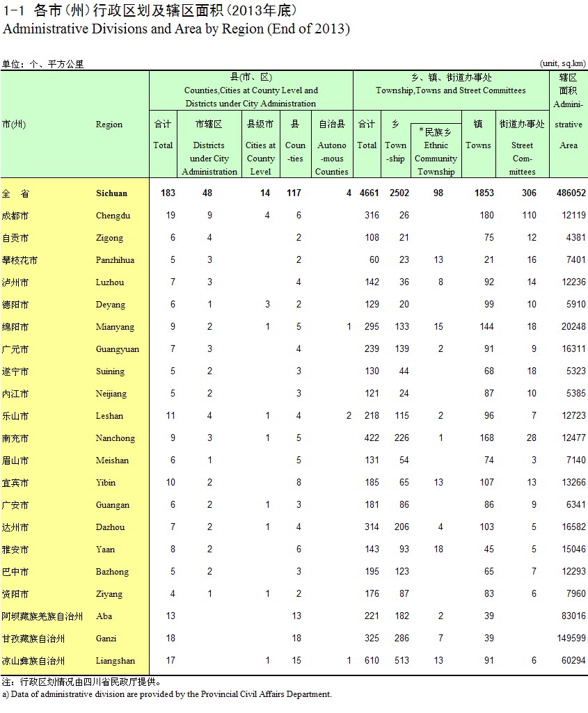Click the '(unit, sq.km)' label

[x=563, y=64]
